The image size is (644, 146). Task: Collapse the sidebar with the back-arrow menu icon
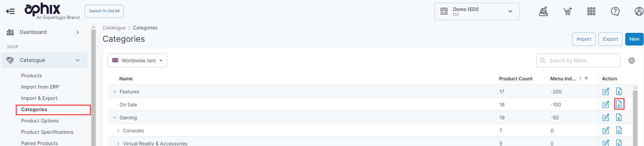click(11, 11)
